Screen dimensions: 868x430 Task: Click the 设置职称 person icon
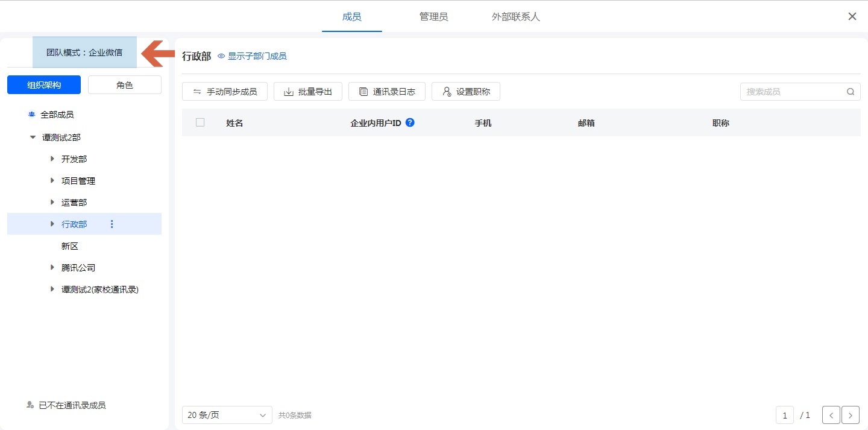pyautogui.click(x=447, y=92)
